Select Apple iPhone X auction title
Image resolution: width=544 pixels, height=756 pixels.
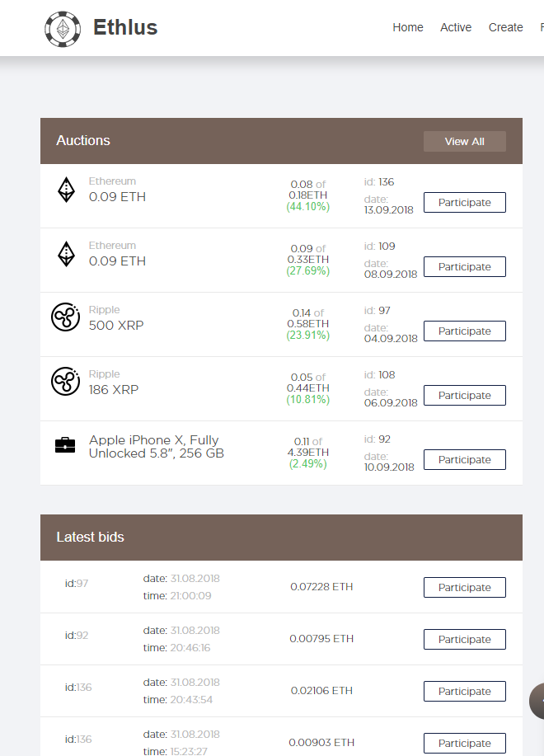coord(156,447)
